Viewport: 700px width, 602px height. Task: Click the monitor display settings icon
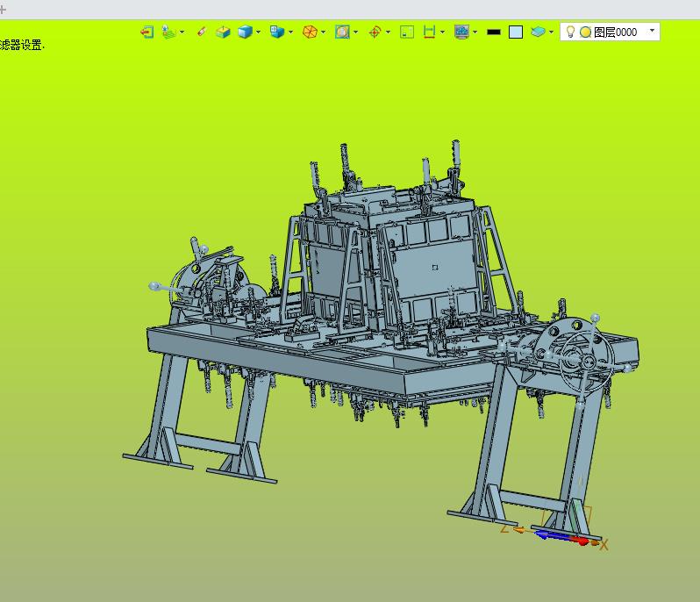click(x=461, y=32)
